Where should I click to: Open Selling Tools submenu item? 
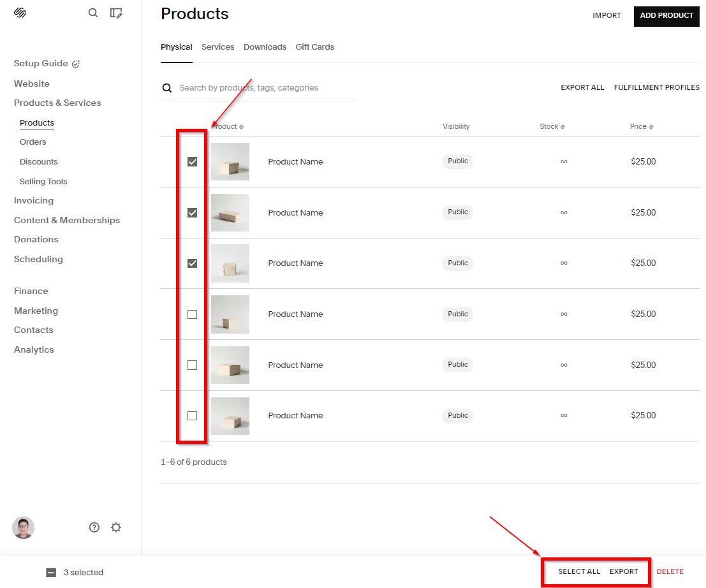(43, 182)
